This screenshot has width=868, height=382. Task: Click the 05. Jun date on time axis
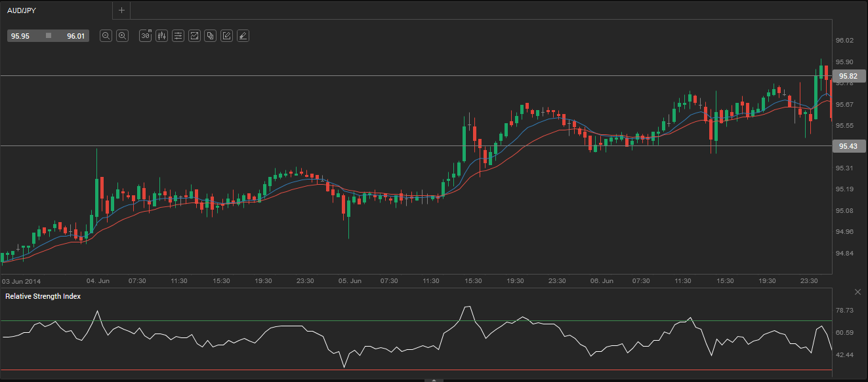coord(350,280)
